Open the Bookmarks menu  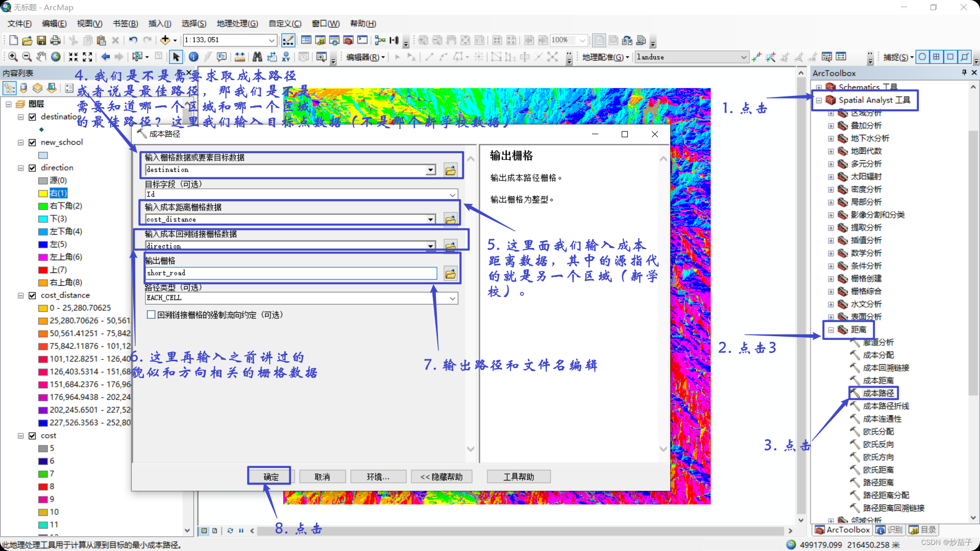coord(125,23)
